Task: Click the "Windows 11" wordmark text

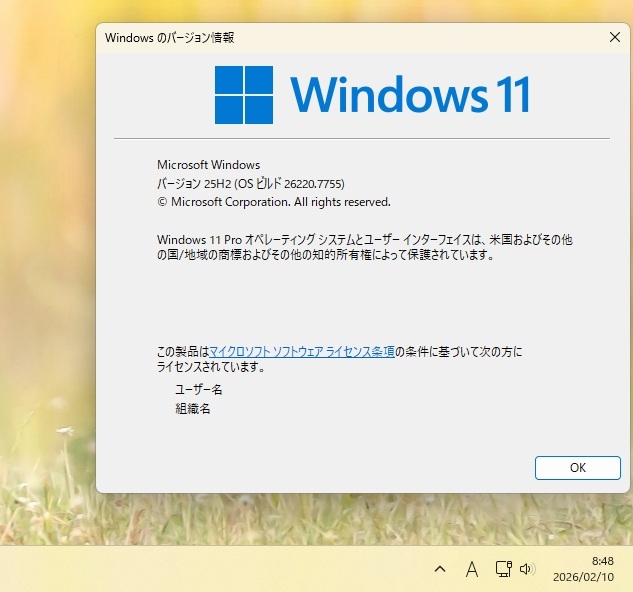Action: [x=410, y=94]
